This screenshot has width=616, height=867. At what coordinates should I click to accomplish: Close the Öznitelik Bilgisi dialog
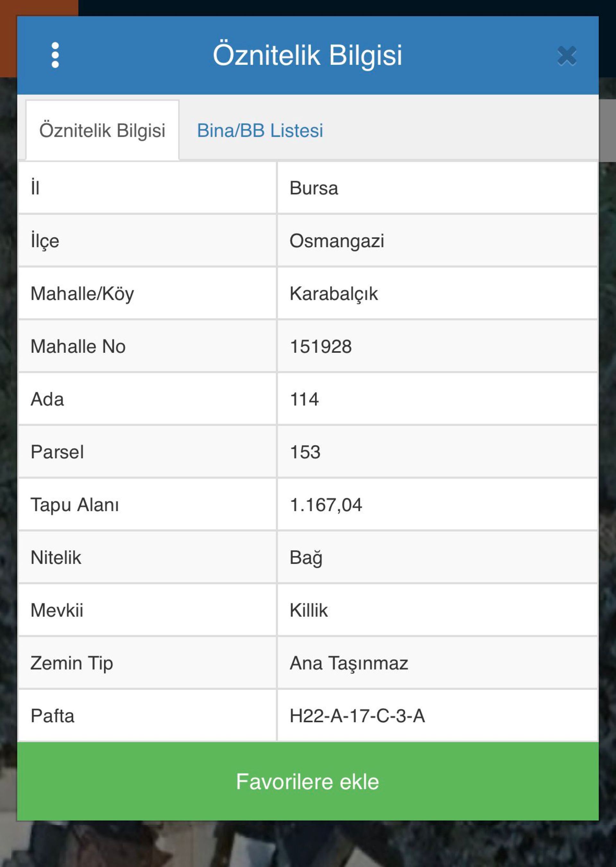pos(567,56)
